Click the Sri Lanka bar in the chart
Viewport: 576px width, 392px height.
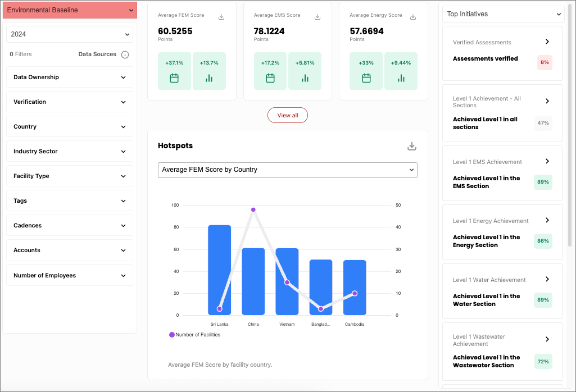pos(219,270)
